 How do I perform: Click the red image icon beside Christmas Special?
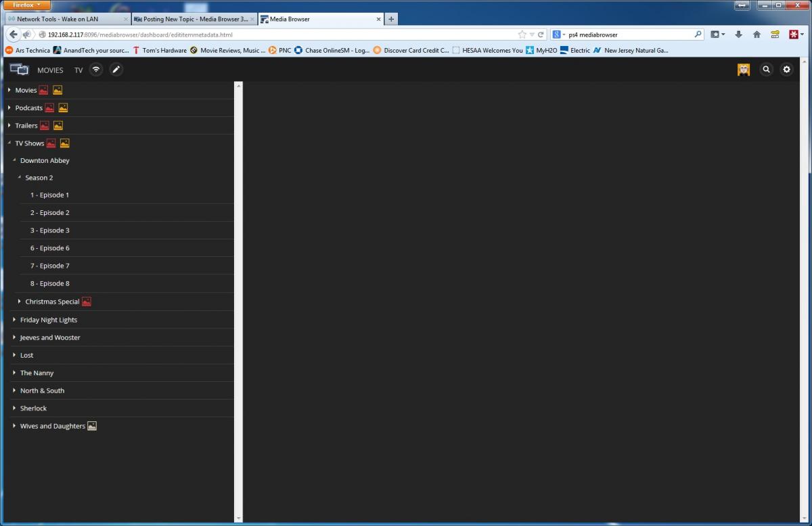[x=87, y=302]
